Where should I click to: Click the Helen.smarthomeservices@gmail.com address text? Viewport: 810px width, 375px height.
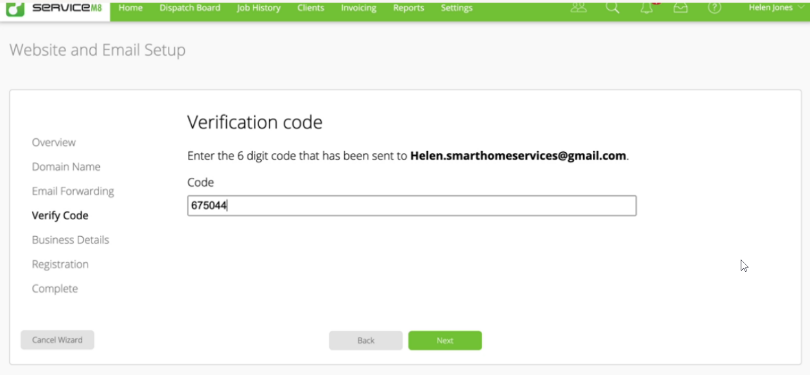518,155
